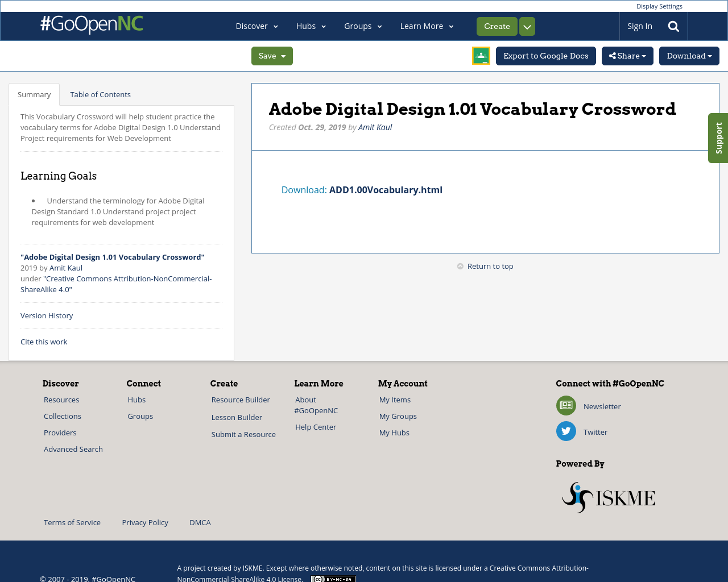The height and width of the screenshot is (582, 728).
Task: Click the search magnifier icon
Action: tap(673, 26)
